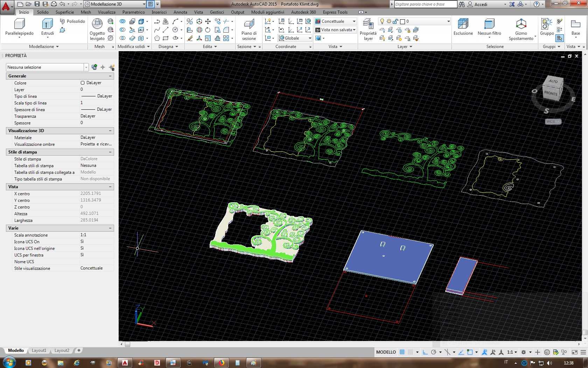This screenshot has height=368, width=588.
Task: Click the Save icon in quick access toolbar
Action: coord(37,4)
